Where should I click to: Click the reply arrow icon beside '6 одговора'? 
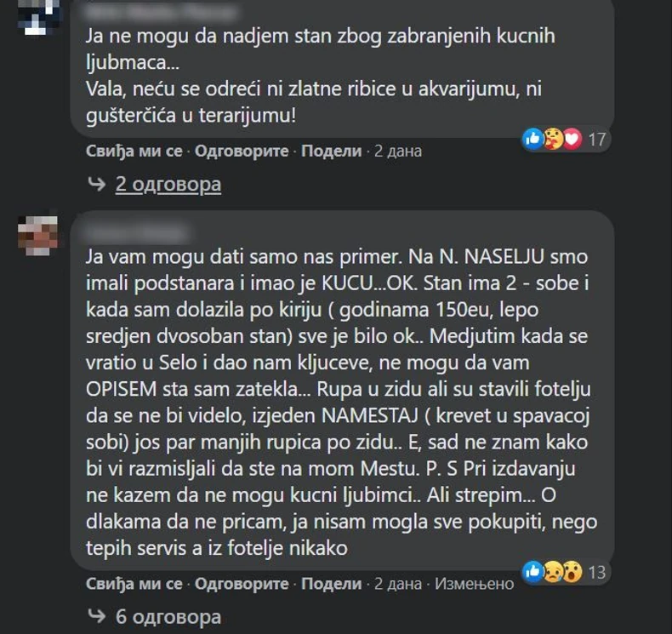(96, 616)
